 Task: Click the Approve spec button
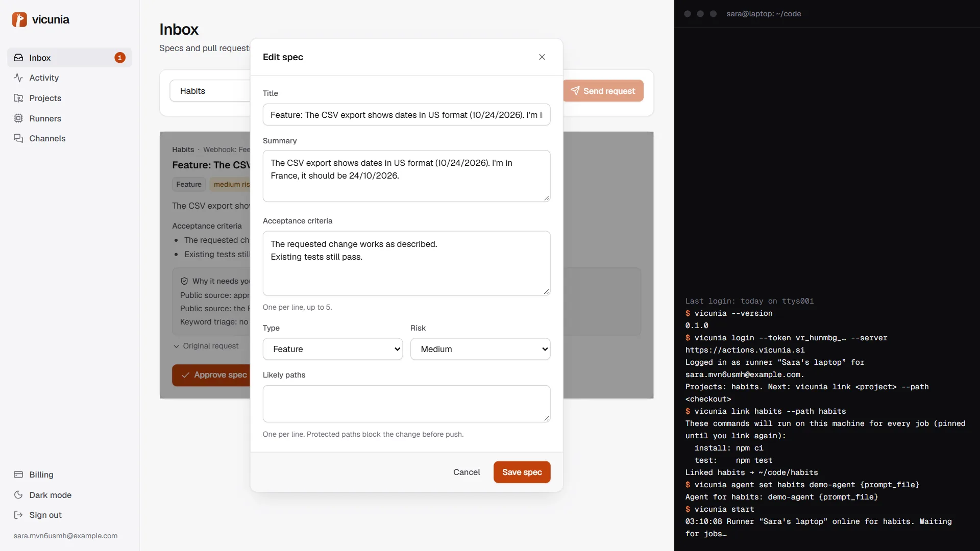click(x=211, y=375)
